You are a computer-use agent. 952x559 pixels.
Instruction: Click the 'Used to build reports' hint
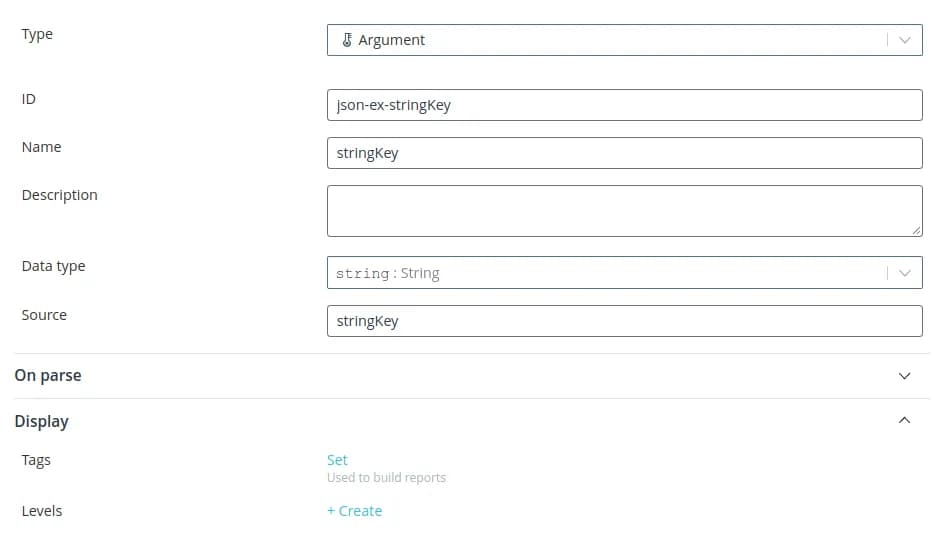click(386, 478)
